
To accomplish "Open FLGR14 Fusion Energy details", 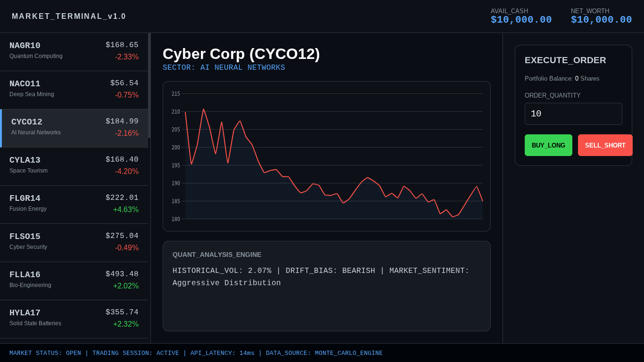I will 74,204.
